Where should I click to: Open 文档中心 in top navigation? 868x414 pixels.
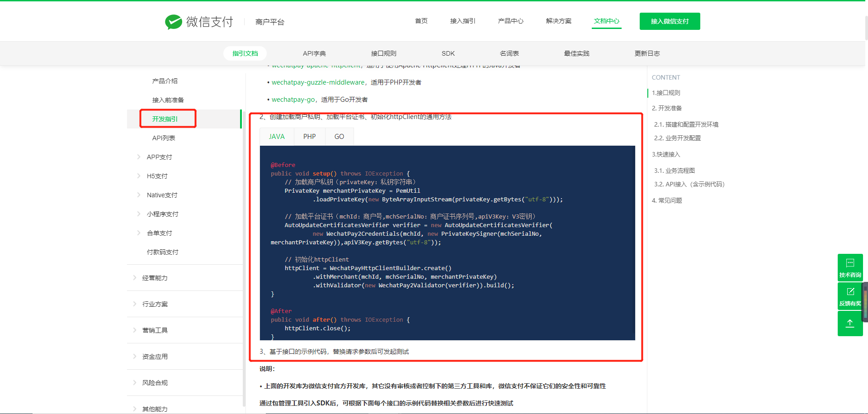point(607,21)
